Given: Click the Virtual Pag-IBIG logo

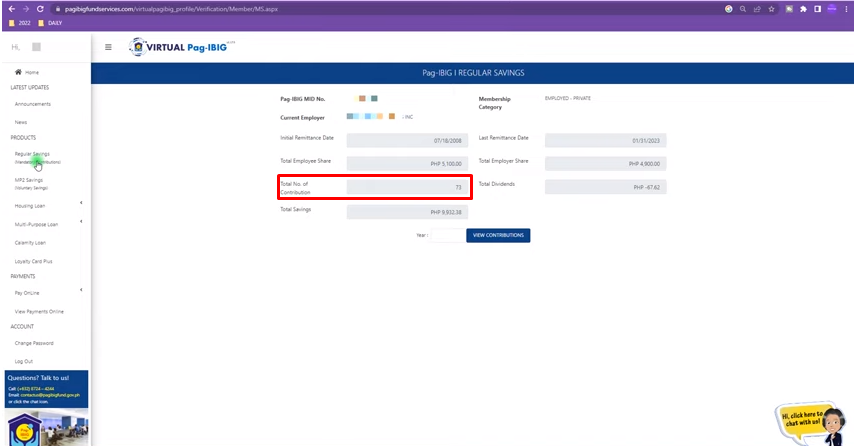Looking at the screenshot, I should click(182, 47).
